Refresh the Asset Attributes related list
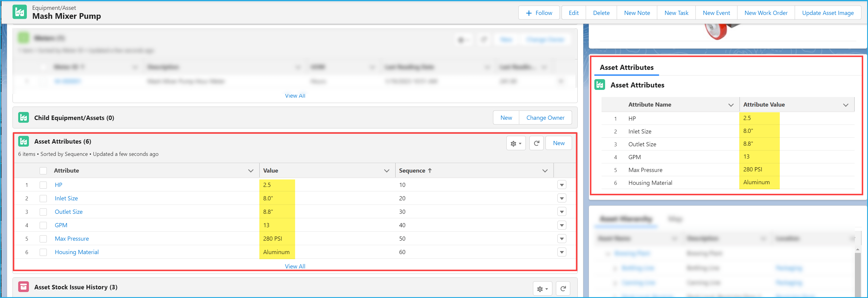868x298 pixels. pyautogui.click(x=537, y=143)
